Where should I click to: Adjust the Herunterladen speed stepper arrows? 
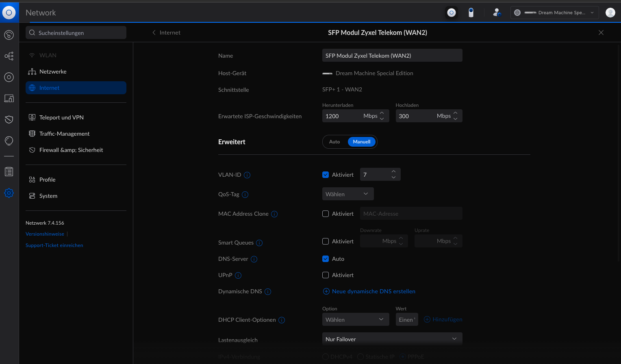[x=382, y=116]
